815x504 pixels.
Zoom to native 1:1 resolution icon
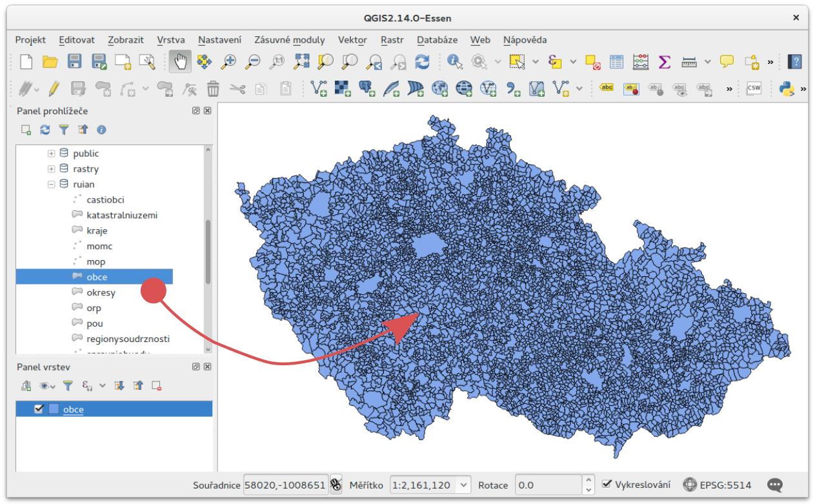[277, 62]
